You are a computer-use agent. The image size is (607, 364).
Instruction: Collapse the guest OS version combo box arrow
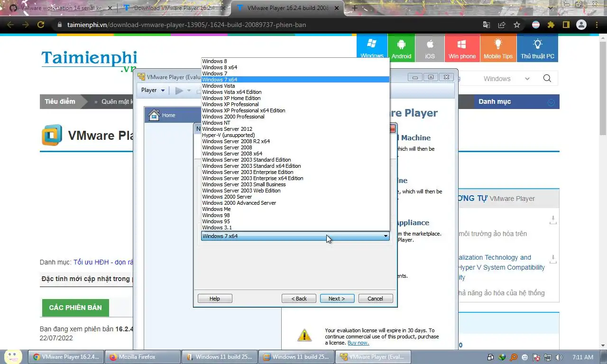coord(386,236)
